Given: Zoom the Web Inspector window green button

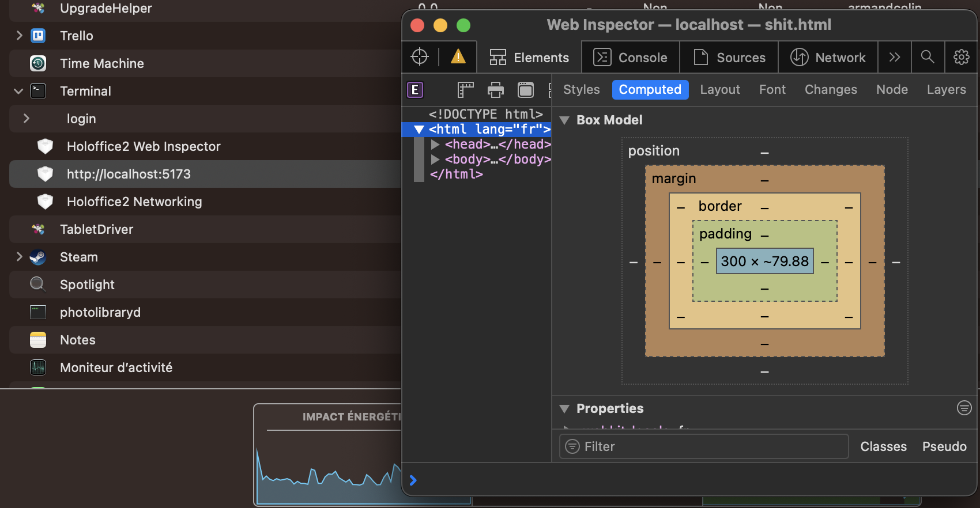Looking at the screenshot, I should click(x=463, y=25).
